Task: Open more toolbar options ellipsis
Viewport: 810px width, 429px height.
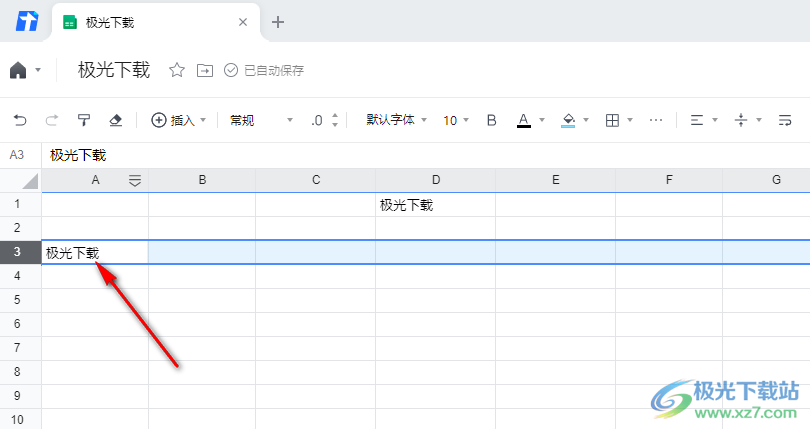Action: [x=656, y=120]
